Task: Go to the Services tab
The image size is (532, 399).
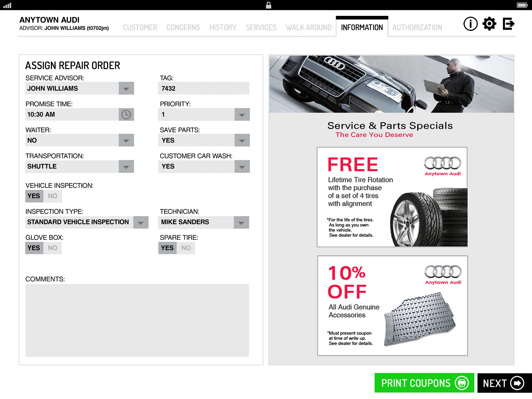Action: [261, 27]
